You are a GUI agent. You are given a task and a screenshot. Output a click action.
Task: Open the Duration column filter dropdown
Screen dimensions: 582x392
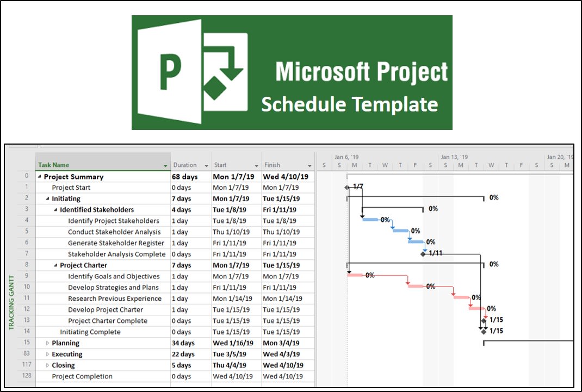[206, 166]
